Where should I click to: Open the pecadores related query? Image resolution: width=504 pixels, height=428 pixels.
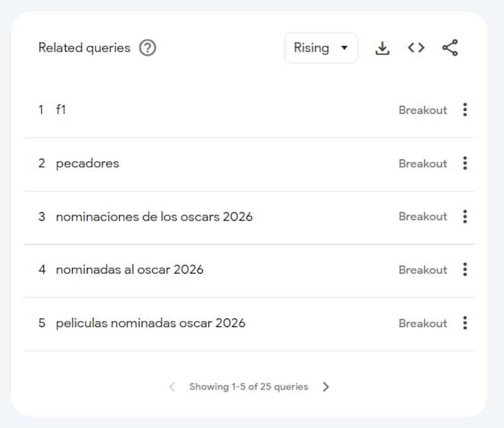tap(87, 163)
